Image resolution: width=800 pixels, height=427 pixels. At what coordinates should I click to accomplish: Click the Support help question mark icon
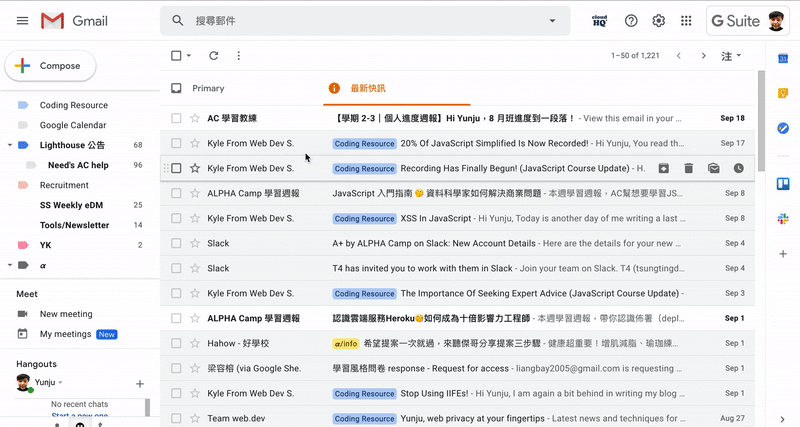[631, 21]
